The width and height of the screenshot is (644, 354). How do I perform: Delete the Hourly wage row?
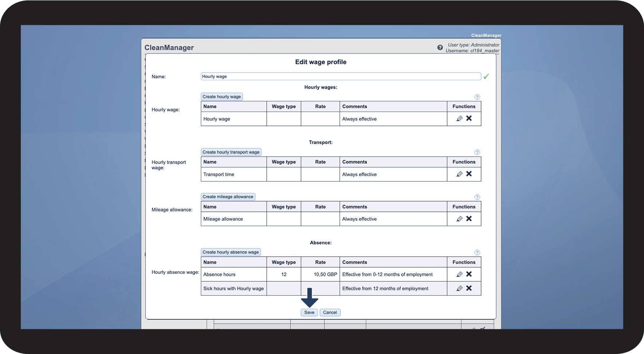pos(469,118)
